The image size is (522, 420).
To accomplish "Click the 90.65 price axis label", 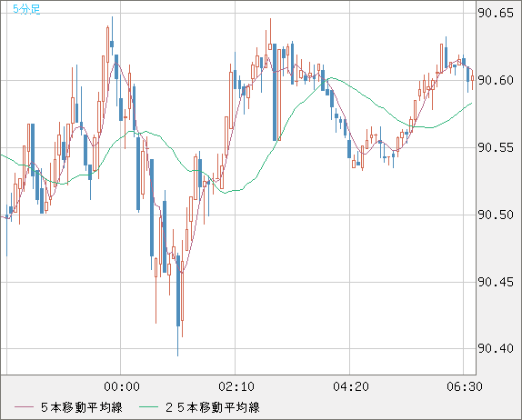I will (x=496, y=14).
